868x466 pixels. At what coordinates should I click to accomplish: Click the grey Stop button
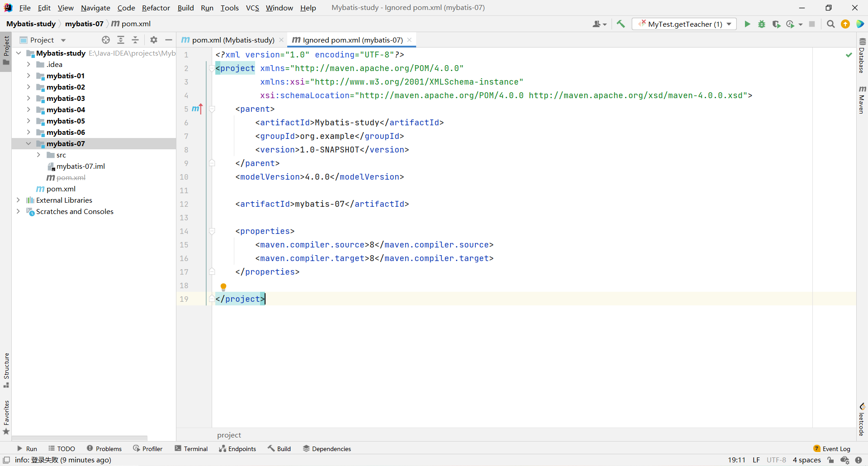click(x=812, y=24)
